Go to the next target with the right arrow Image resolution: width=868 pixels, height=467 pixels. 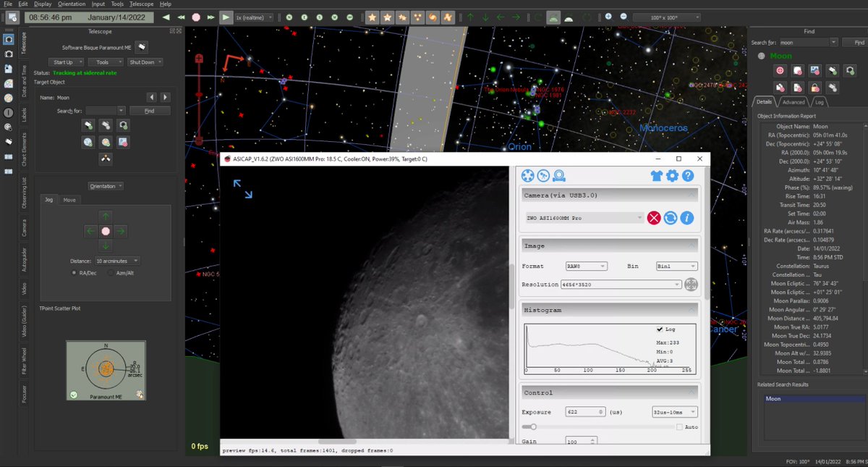pyautogui.click(x=165, y=97)
